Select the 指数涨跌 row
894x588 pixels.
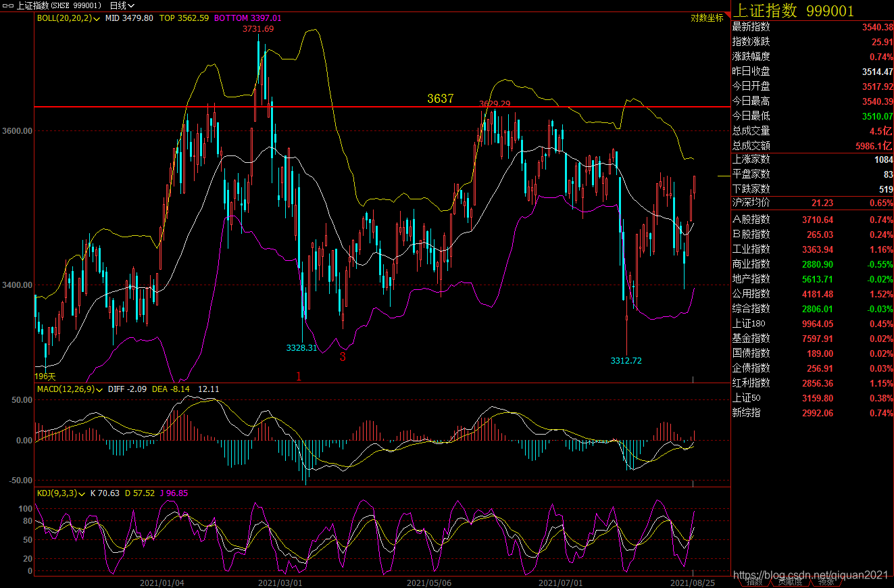pyautogui.click(x=813, y=42)
